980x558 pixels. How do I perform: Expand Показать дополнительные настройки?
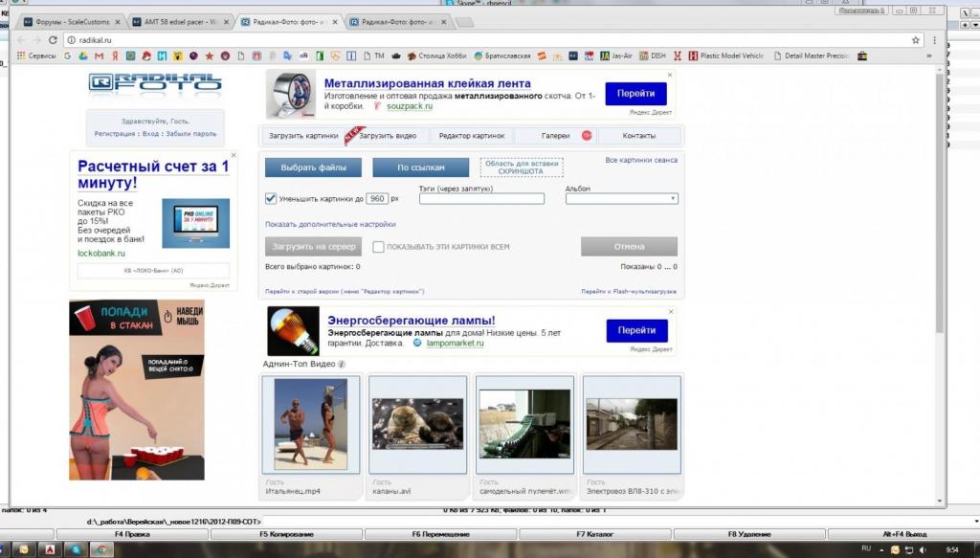click(330, 224)
